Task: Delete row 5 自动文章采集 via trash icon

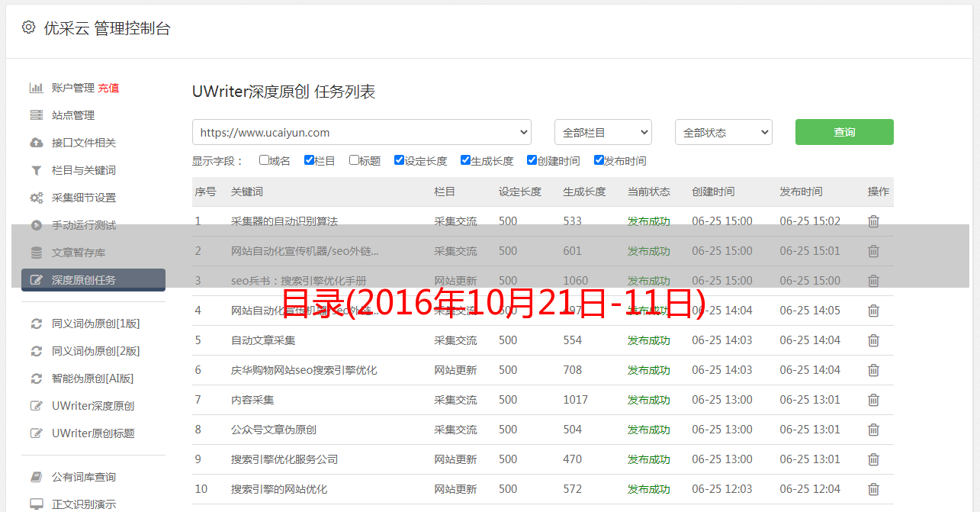Action: [x=873, y=340]
